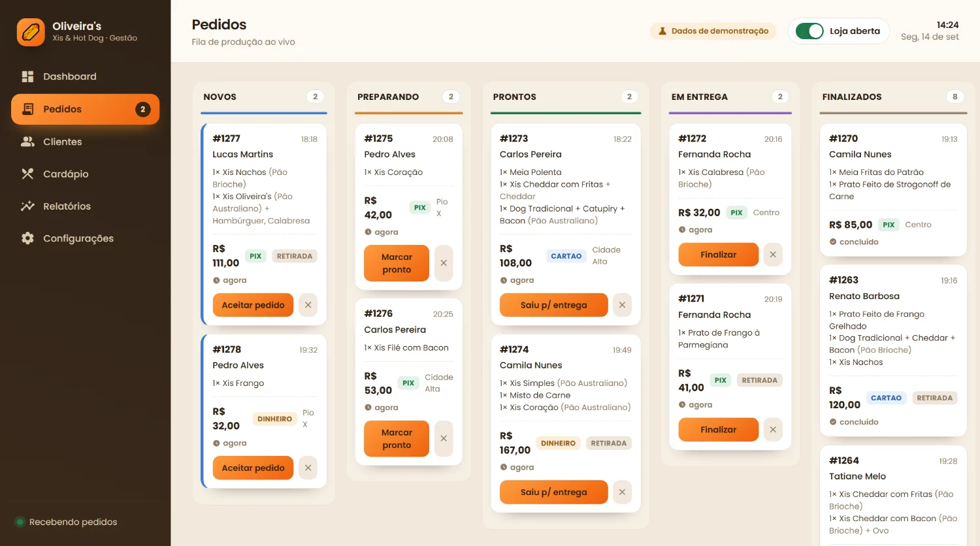Toggle the Loja aberta switch

pos(809,31)
